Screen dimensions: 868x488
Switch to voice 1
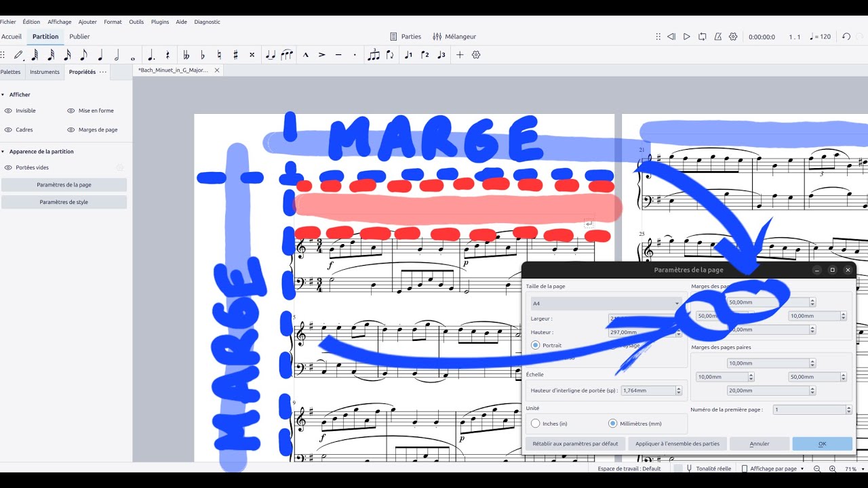pyautogui.click(x=408, y=55)
